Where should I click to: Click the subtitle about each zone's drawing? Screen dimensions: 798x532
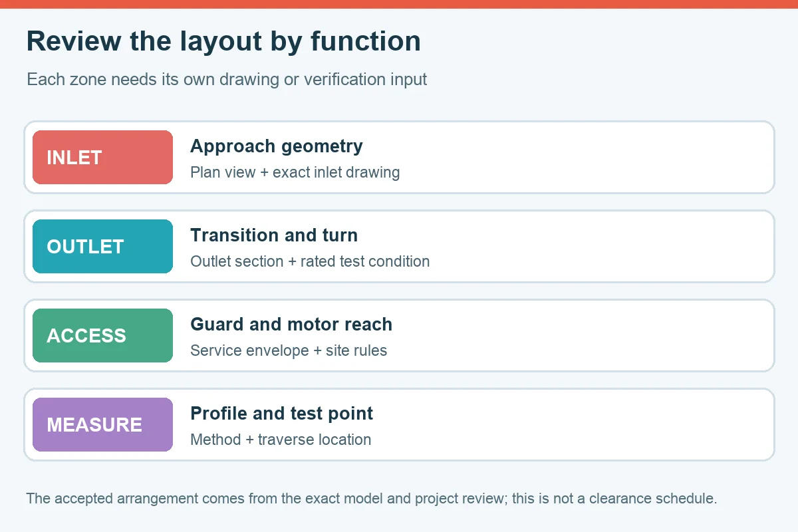point(227,80)
